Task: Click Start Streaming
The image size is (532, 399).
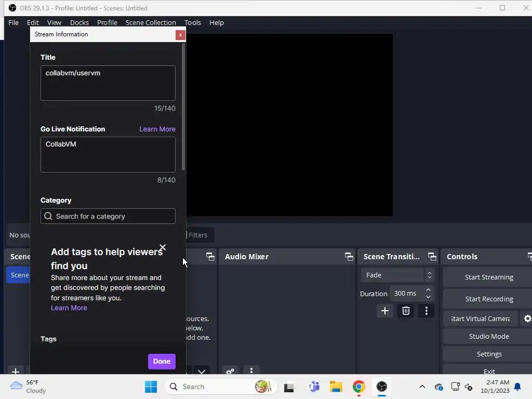Action: (488, 277)
